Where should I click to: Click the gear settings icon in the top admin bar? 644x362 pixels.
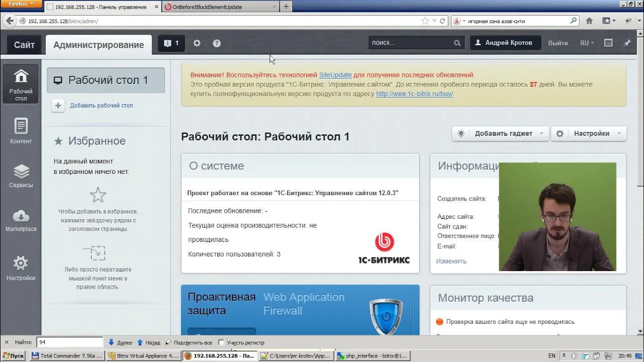coord(197,43)
